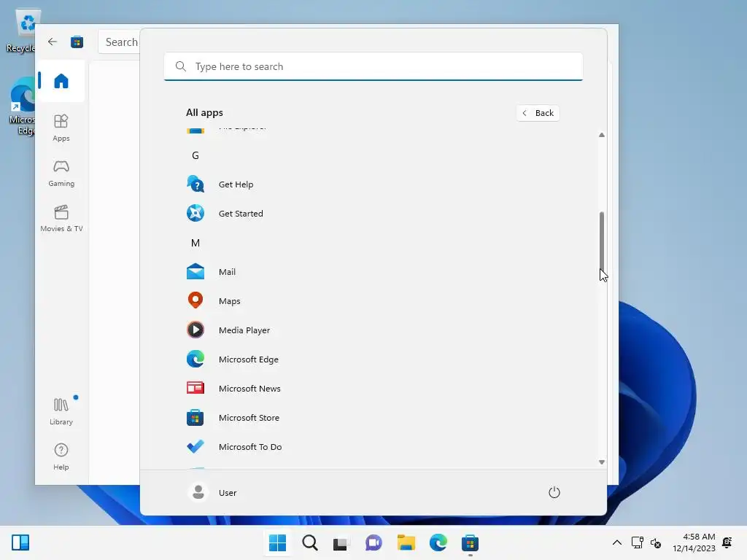Open taskbar Search magnifier
Screen dimensions: 747x560
click(x=309, y=542)
